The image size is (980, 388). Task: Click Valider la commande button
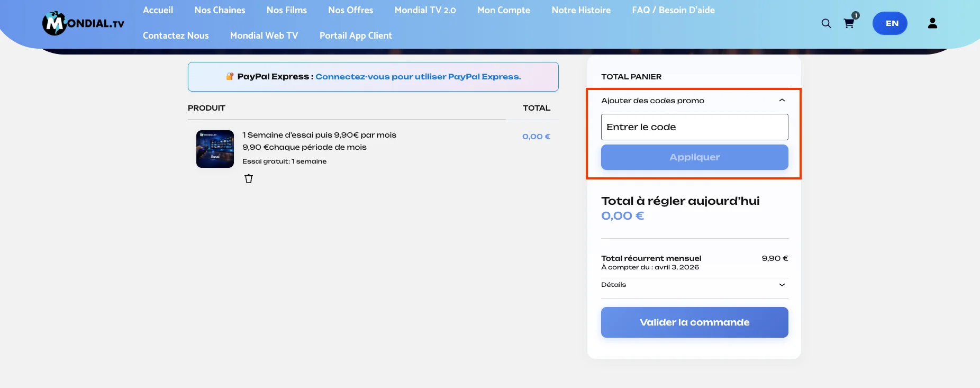[695, 322]
